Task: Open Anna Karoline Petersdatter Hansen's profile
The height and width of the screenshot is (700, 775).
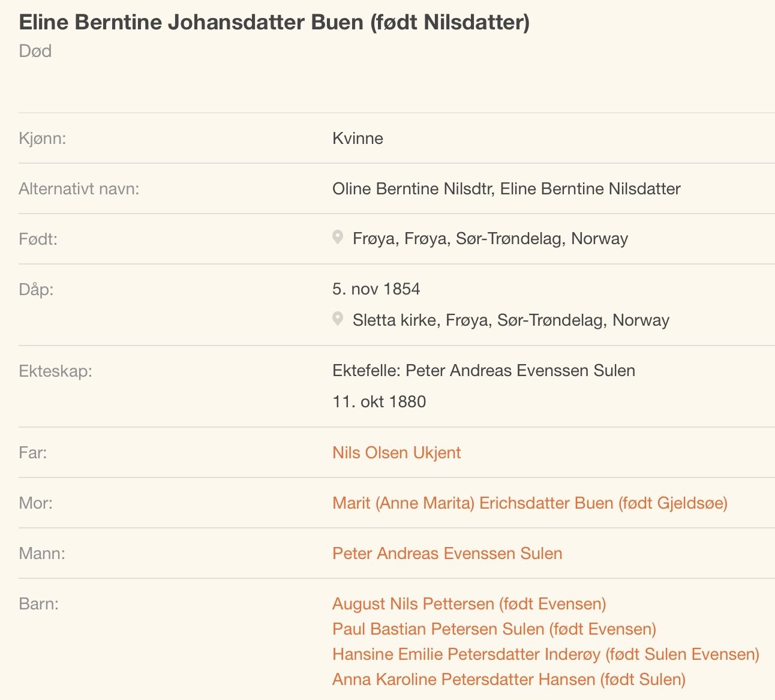Action: coord(509,679)
